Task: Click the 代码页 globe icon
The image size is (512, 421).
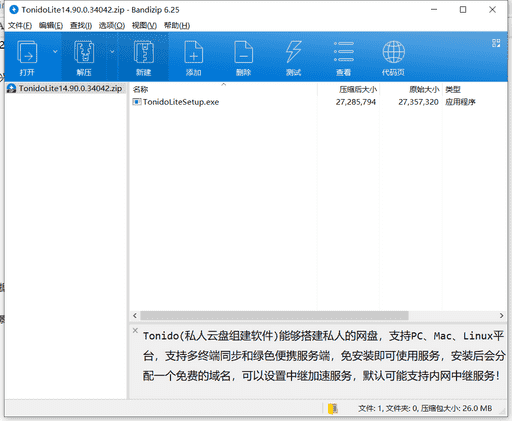Action: click(x=393, y=58)
